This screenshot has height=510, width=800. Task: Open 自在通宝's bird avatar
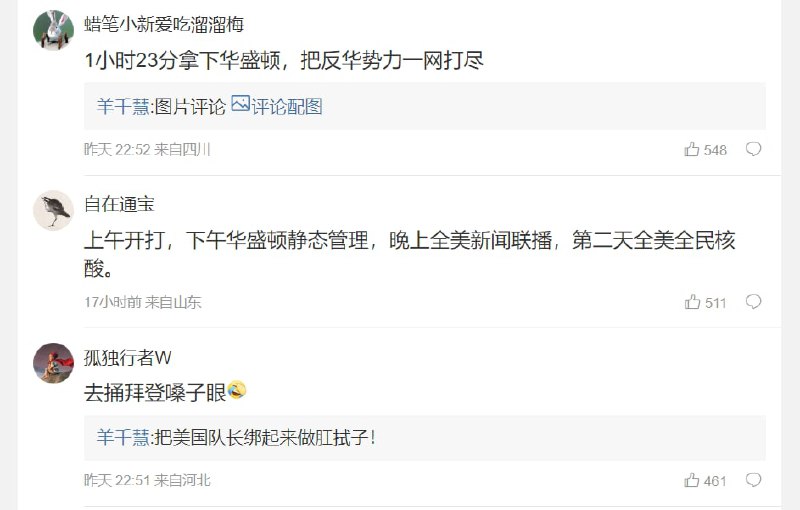[x=54, y=210]
